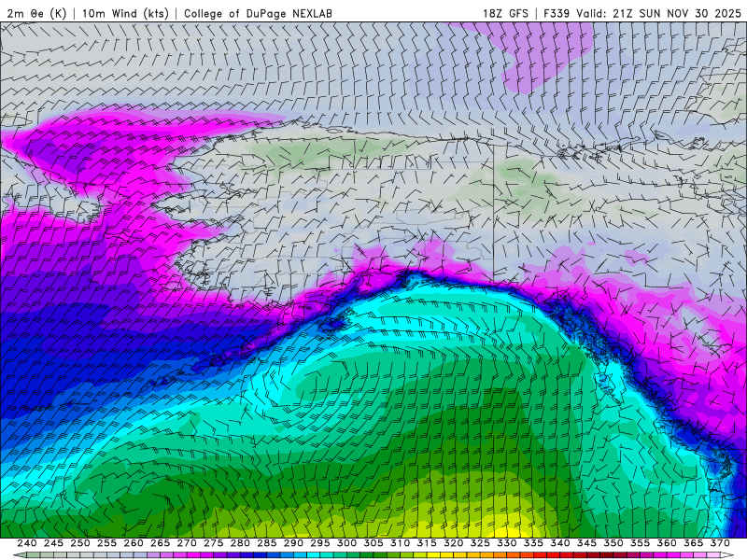Select the 360 value on the legend

click(667, 543)
